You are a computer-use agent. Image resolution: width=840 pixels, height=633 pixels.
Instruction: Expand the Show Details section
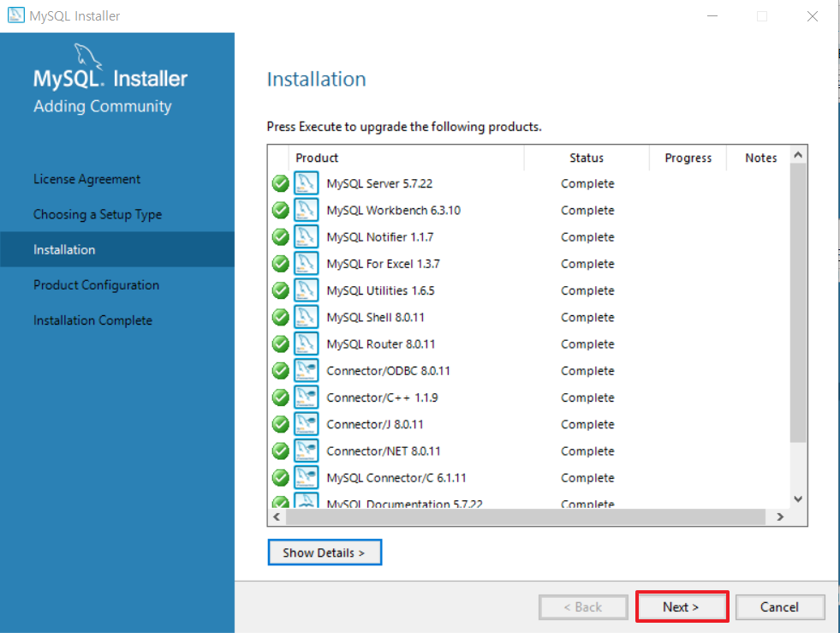point(325,552)
